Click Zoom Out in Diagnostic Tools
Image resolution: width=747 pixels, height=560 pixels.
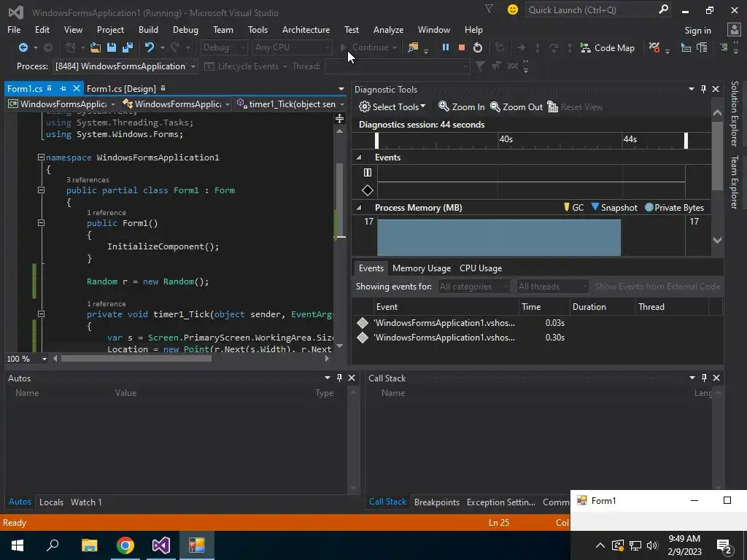516,106
